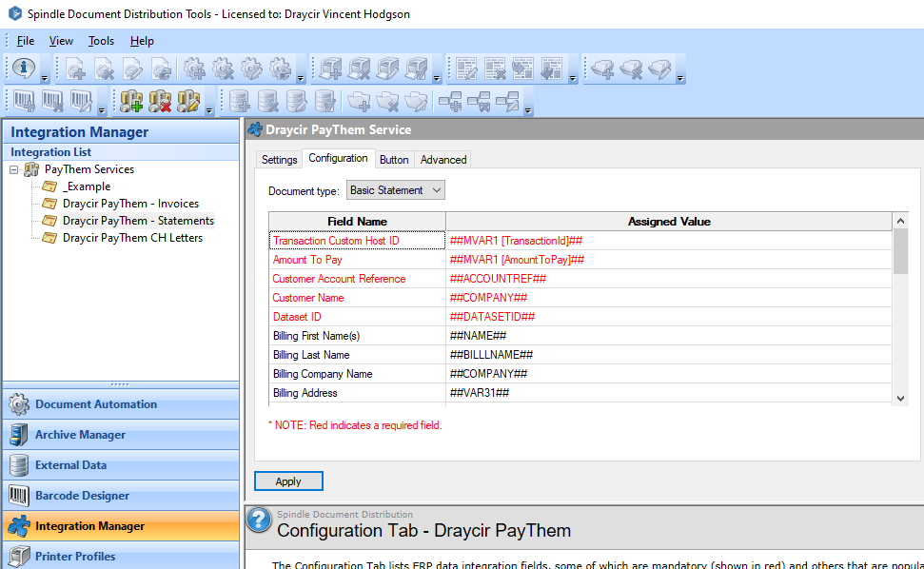This screenshot has height=569, width=924.
Task: Open the integration toolbar overflow arrow
Action: [209, 110]
